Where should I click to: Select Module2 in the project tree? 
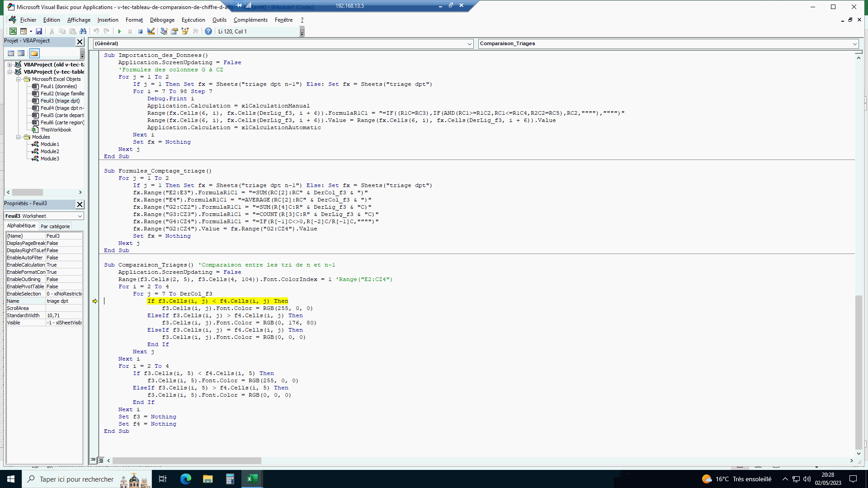[50, 151]
